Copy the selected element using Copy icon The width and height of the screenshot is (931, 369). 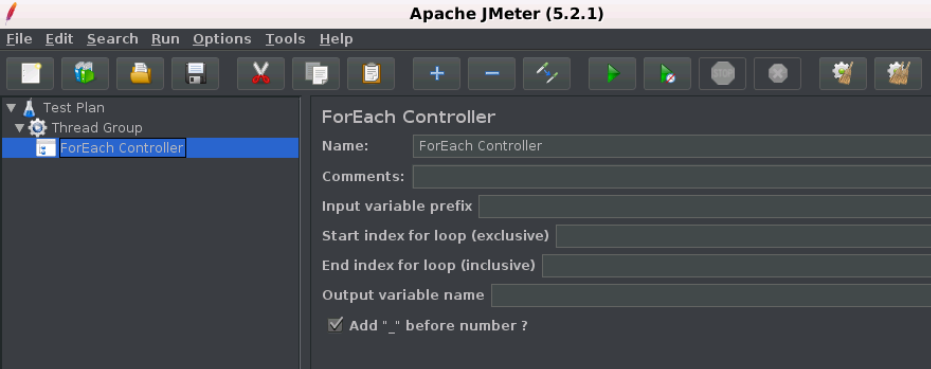pyautogui.click(x=316, y=74)
